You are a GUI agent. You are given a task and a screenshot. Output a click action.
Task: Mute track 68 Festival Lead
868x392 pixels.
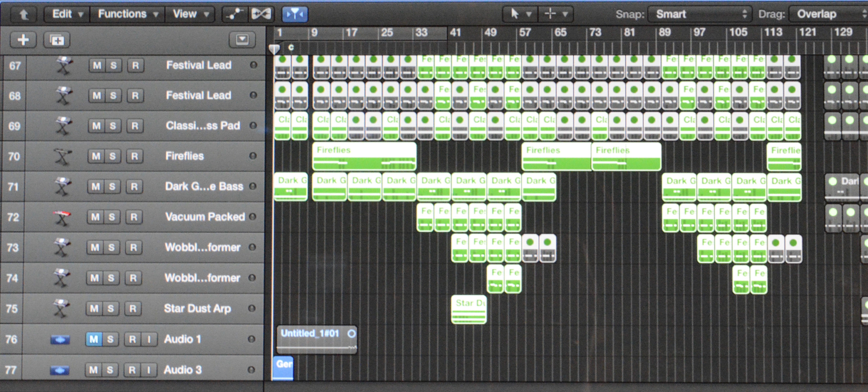click(x=97, y=96)
